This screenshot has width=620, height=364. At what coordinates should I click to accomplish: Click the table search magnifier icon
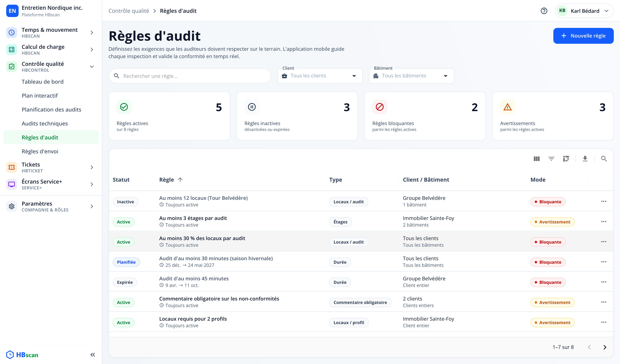click(604, 159)
